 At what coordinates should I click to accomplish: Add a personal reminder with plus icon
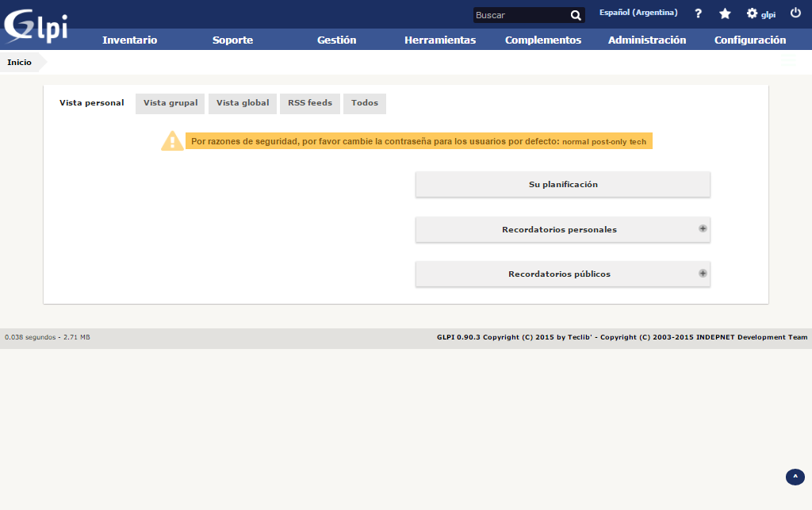tap(703, 228)
